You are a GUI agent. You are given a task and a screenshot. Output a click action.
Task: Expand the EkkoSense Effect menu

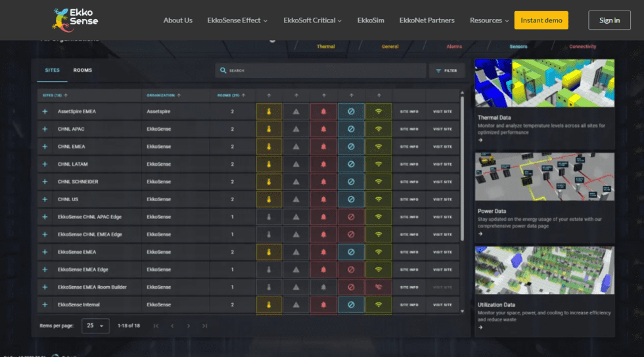pyautogui.click(x=237, y=20)
